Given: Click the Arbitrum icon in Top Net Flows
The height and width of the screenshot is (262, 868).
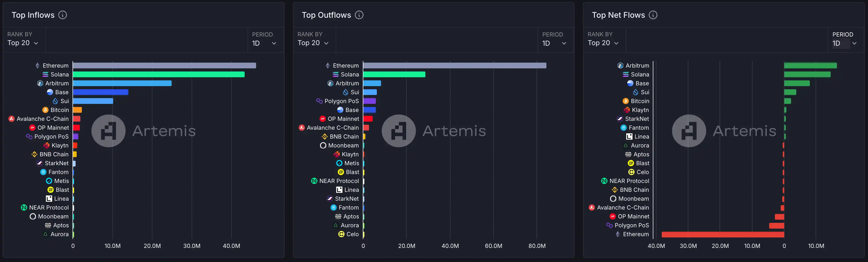Looking at the screenshot, I should pyautogui.click(x=620, y=65).
